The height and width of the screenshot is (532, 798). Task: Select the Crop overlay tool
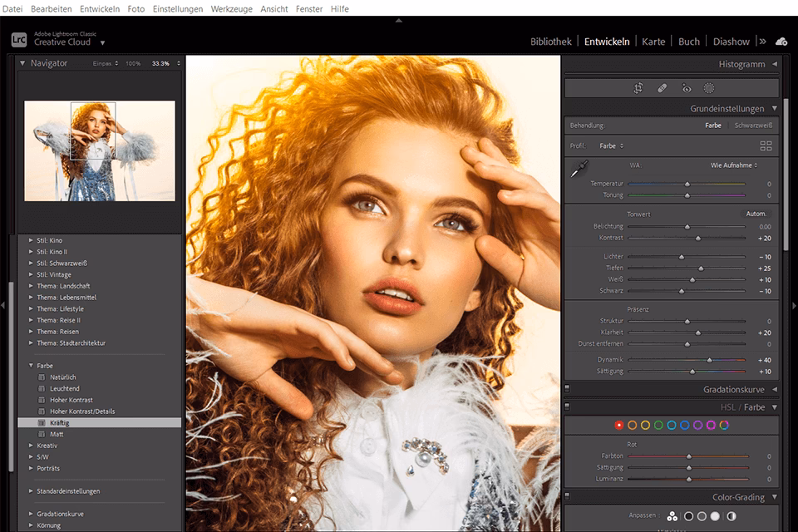[640, 87]
